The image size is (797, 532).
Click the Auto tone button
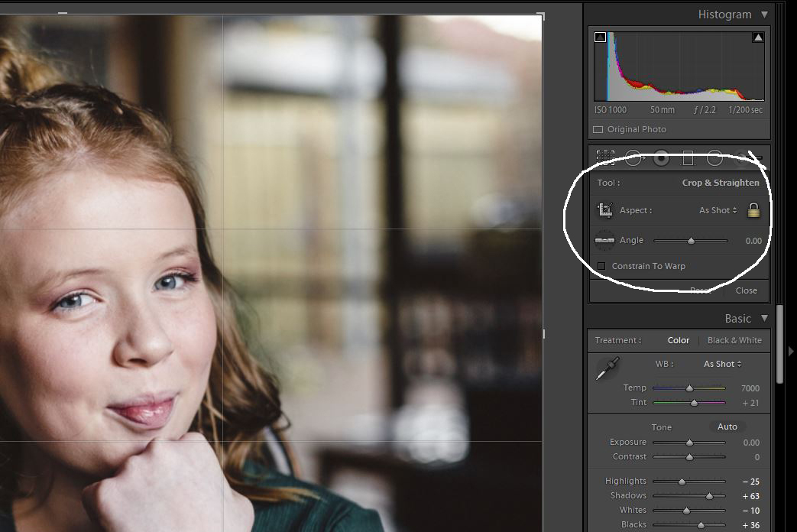coord(727,427)
